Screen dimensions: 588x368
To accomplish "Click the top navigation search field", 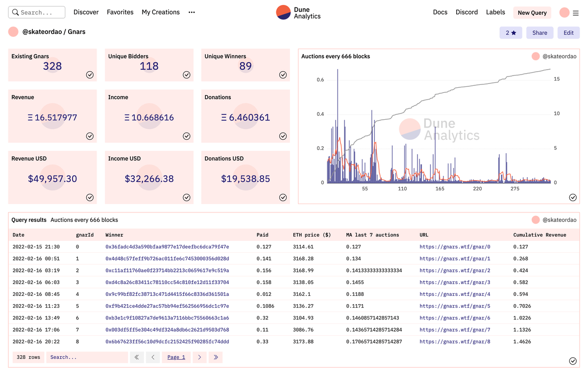I will pyautogui.click(x=37, y=12).
